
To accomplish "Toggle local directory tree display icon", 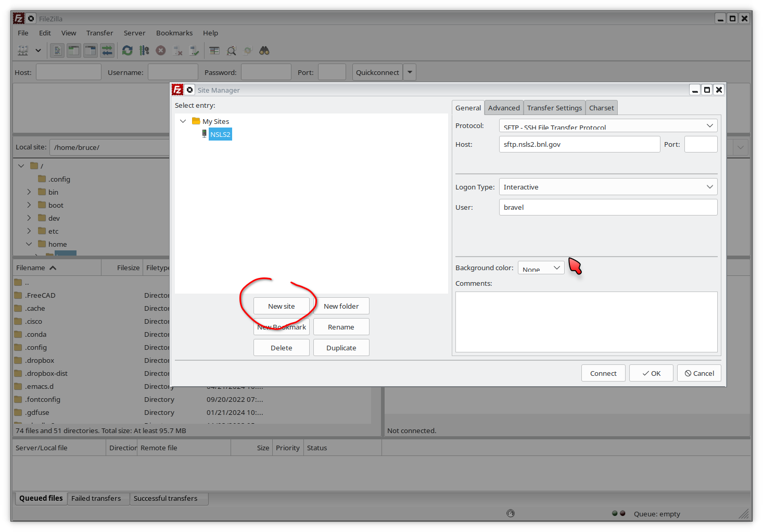I will (x=74, y=50).
